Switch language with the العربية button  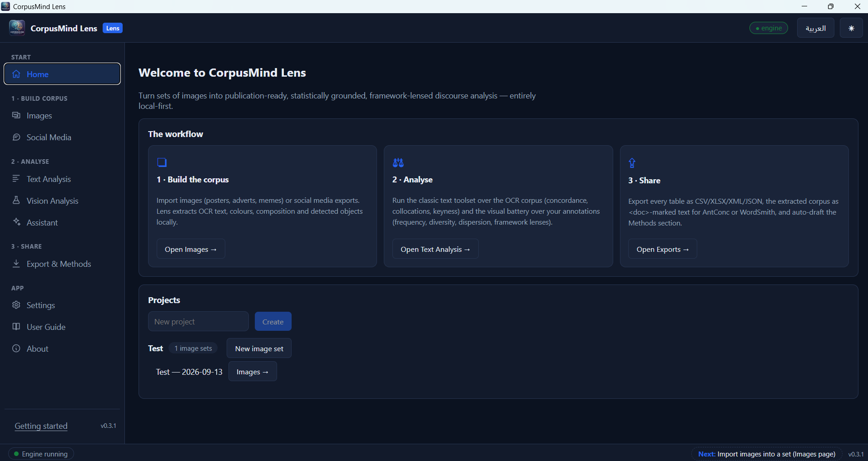tap(815, 28)
